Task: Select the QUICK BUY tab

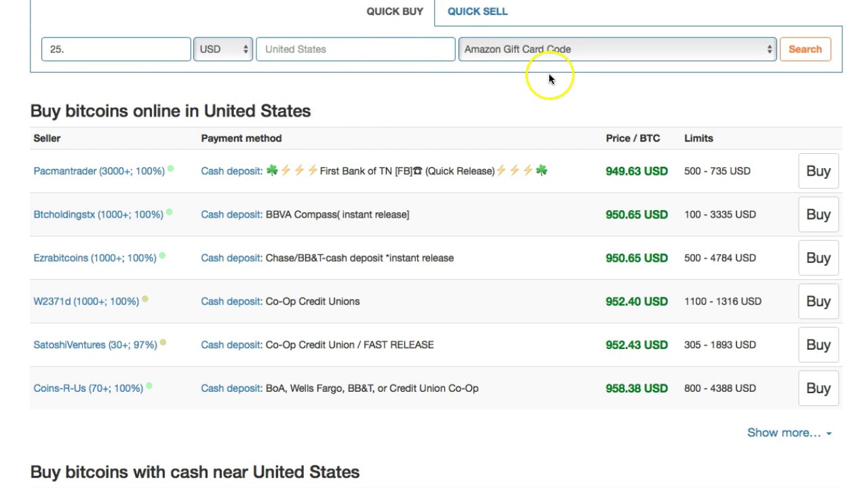Action: point(395,12)
